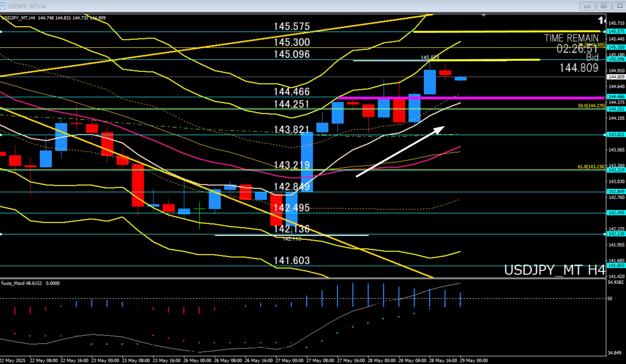Image resolution: width=626 pixels, height=364 pixels.
Task: Click the 141.603 tag on the price axis
Action: click(x=616, y=265)
